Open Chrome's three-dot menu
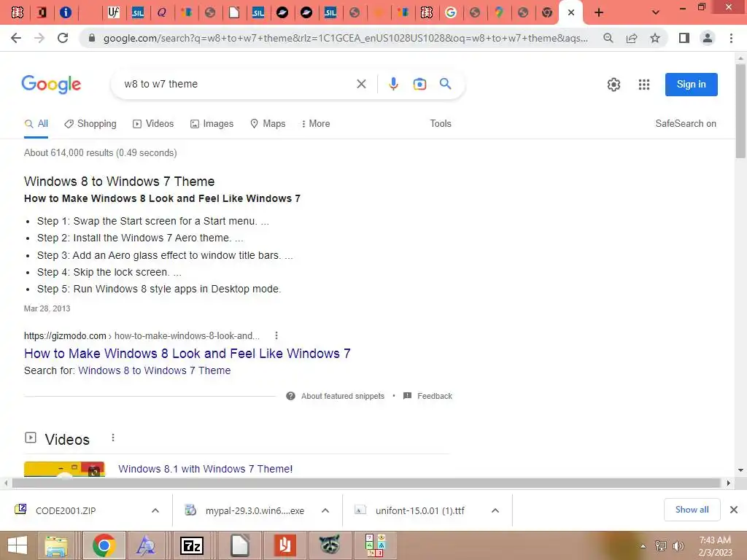The height and width of the screenshot is (560, 747). point(731,38)
